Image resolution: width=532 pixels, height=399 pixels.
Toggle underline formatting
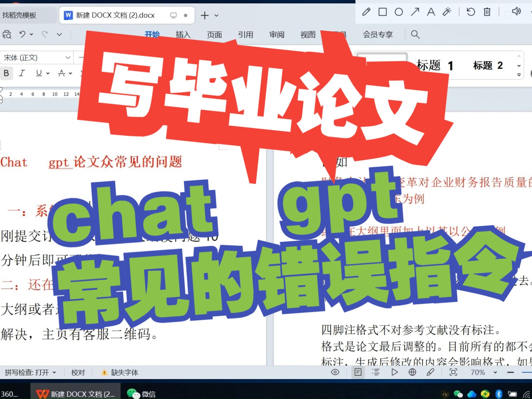(x=39, y=73)
